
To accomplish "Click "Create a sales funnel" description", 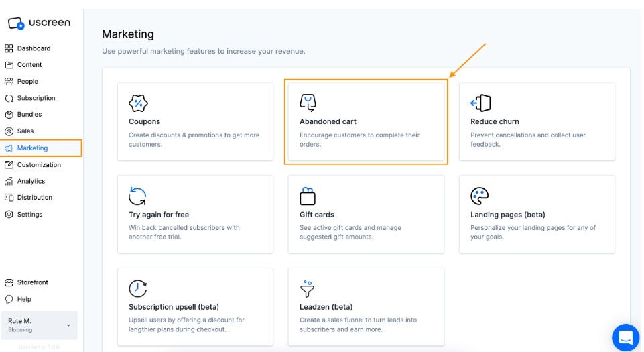I will pyautogui.click(x=358, y=325).
